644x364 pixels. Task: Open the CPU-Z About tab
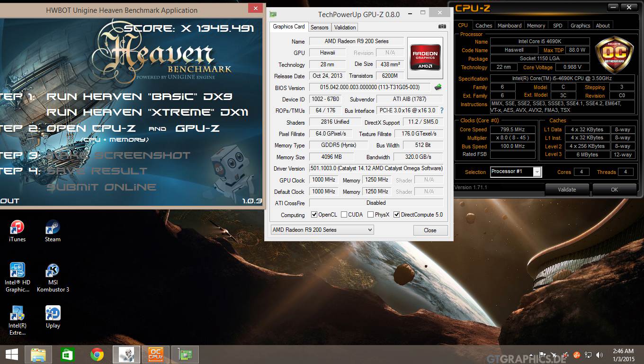pyautogui.click(x=603, y=26)
